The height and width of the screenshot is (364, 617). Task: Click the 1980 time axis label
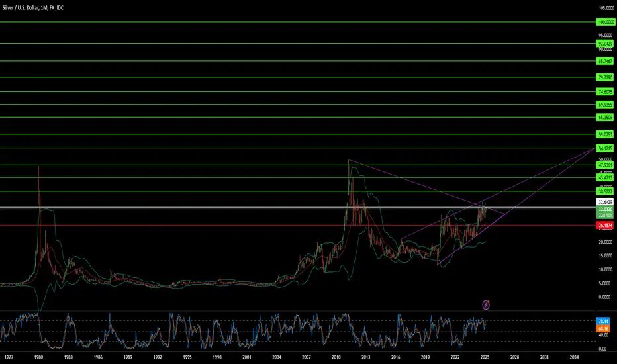tap(38, 357)
